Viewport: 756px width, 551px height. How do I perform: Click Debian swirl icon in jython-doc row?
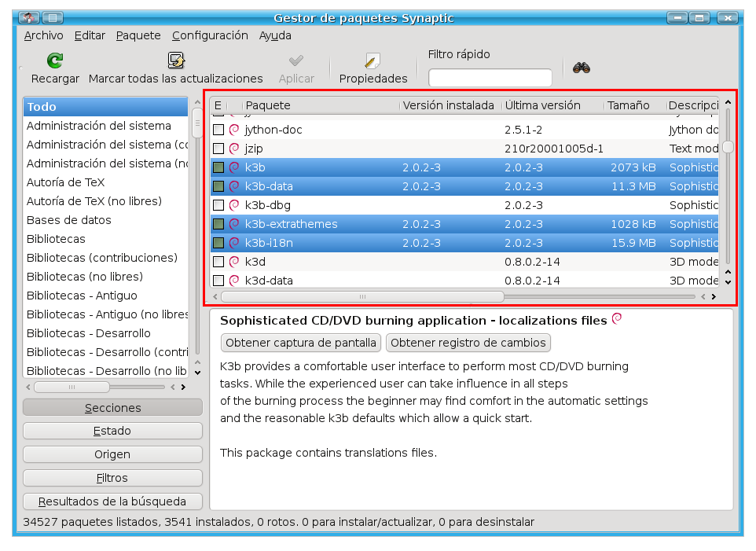coord(234,130)
